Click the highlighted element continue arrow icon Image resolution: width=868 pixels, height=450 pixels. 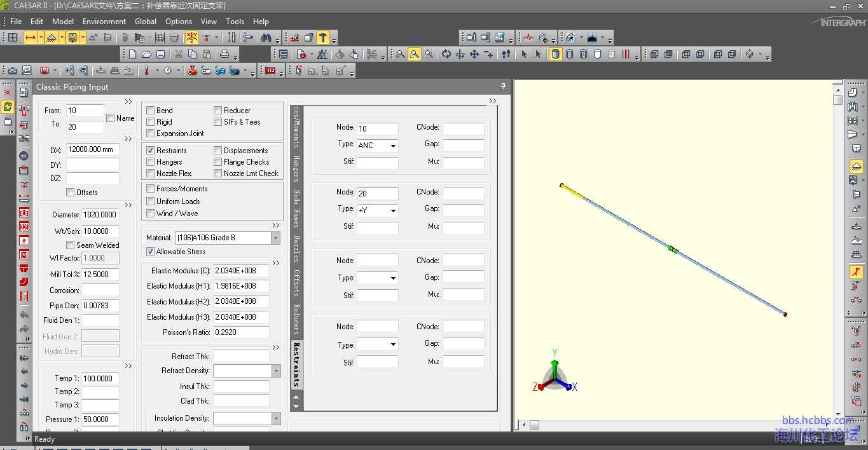[x=30, y=37]
